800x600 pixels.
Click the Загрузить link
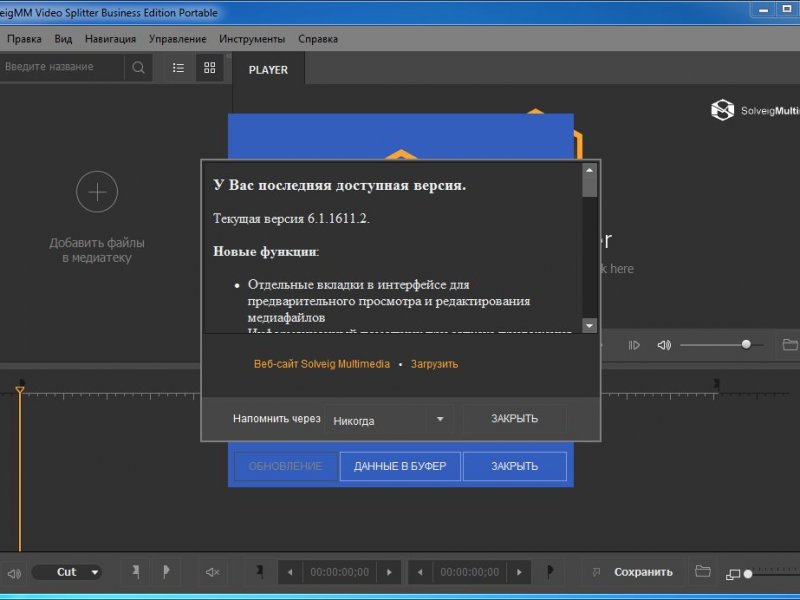(435, 364)
